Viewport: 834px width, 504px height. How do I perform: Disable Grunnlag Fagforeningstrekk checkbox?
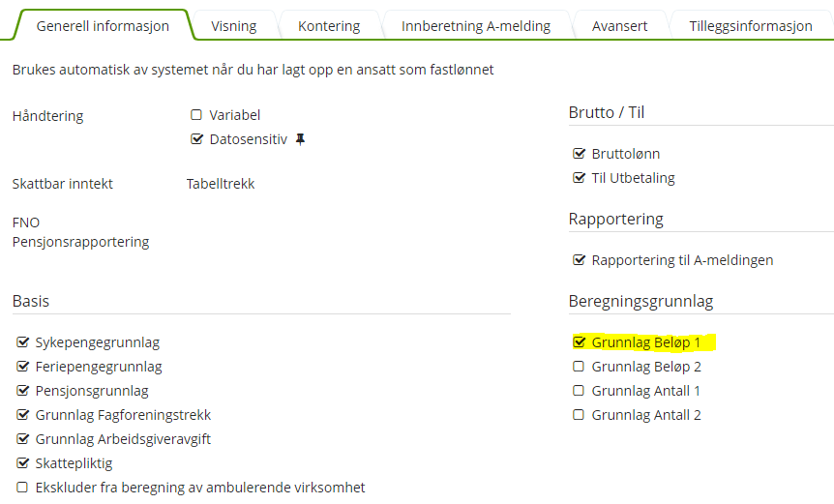click(22, 415)
